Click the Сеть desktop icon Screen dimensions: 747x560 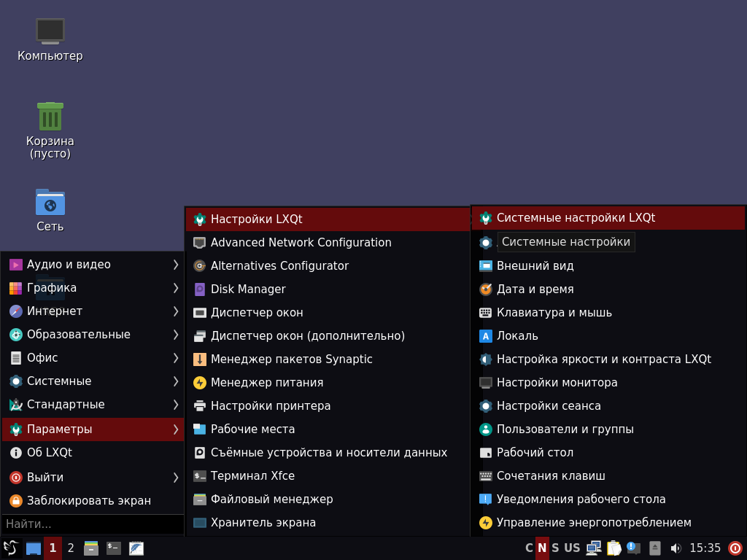[x=50, y=210]
